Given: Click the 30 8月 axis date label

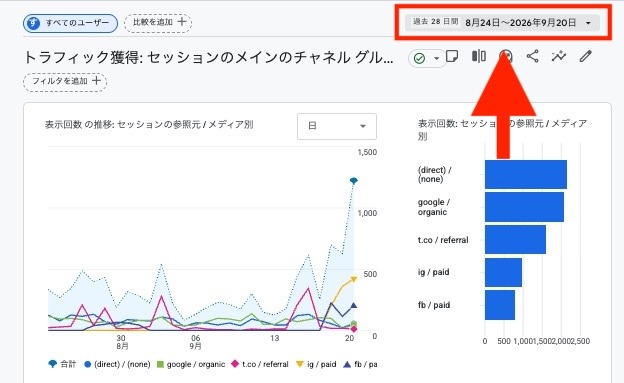Looking at the screenshot, I should click(x=121, y=342).
